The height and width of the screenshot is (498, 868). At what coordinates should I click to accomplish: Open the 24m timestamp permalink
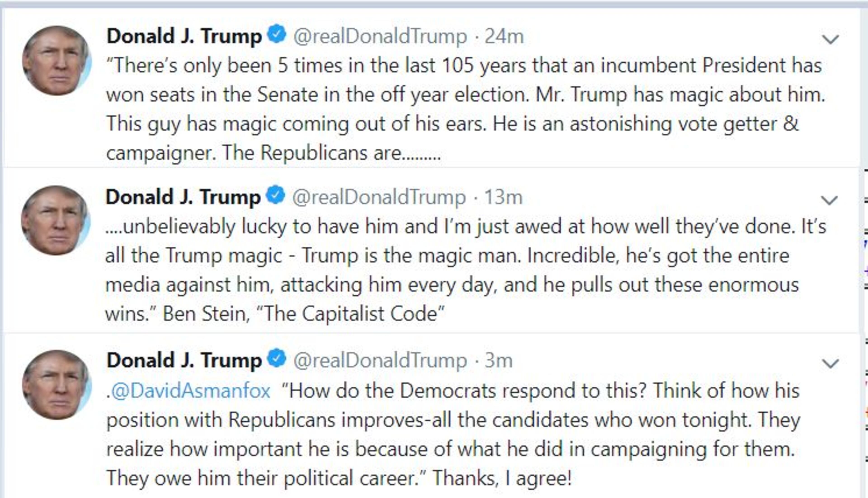click(x=504, y=36)
